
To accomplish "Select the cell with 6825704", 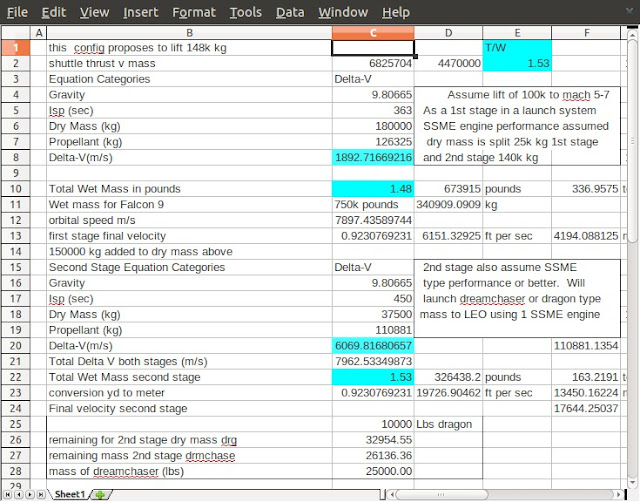I will tap(373, 63).
